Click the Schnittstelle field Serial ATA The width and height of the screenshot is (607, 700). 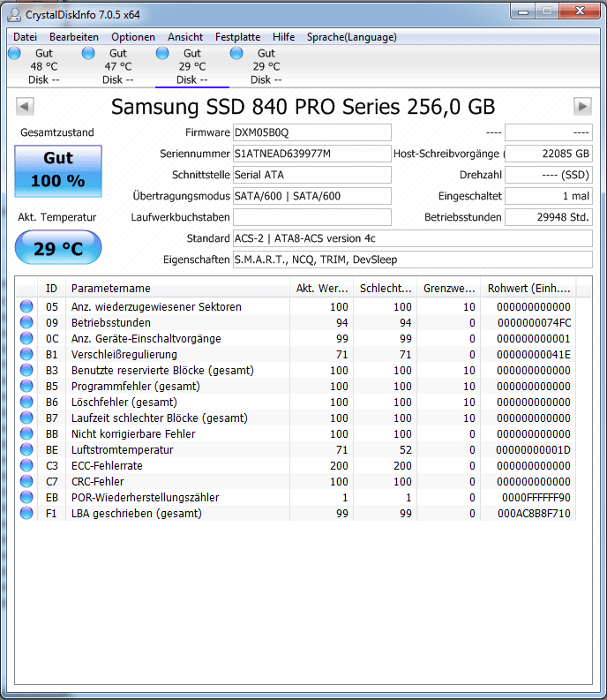312,175
